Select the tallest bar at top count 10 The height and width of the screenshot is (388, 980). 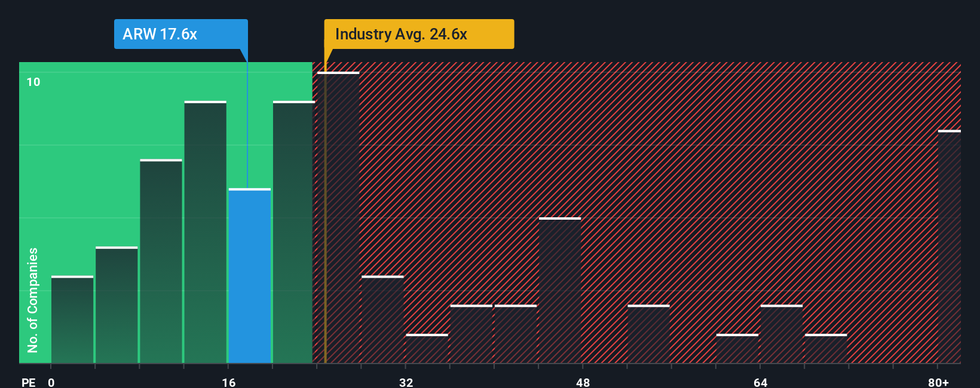tap(338, 217)
